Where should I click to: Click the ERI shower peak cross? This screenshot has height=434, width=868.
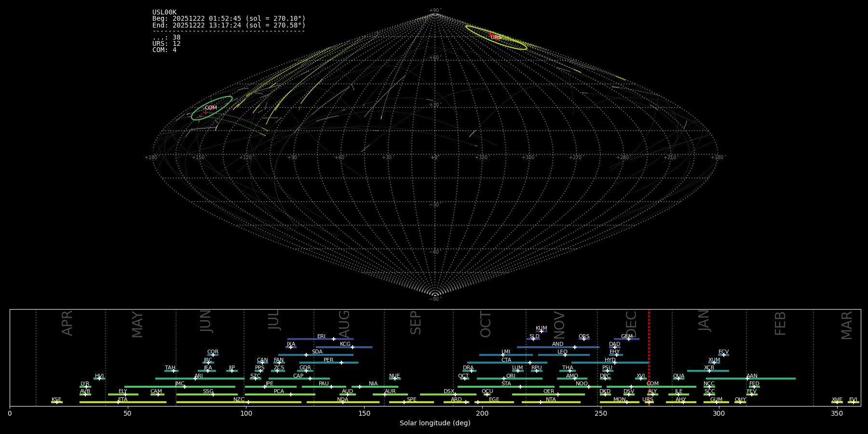334,339
